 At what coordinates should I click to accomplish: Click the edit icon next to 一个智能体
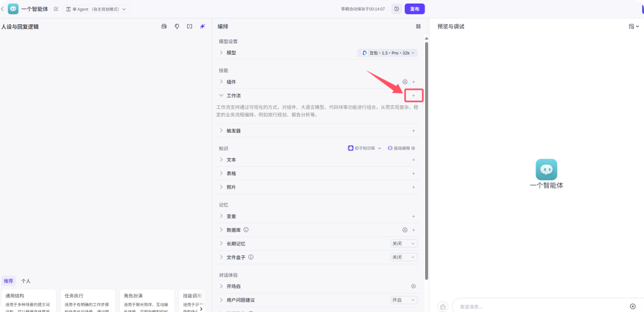[56, 9]
